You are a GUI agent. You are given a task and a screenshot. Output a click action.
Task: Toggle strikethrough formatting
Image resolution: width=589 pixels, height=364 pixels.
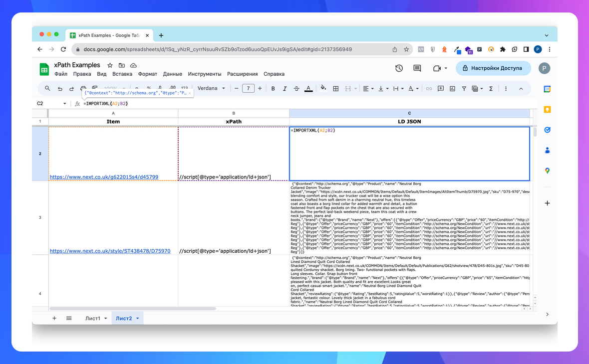click(297, 88)
